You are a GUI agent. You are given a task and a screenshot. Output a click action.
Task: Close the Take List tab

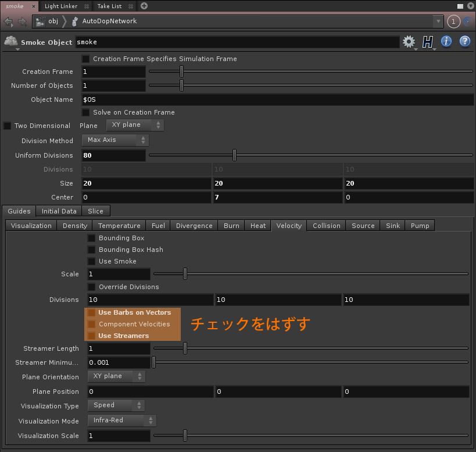coord(131,6)
